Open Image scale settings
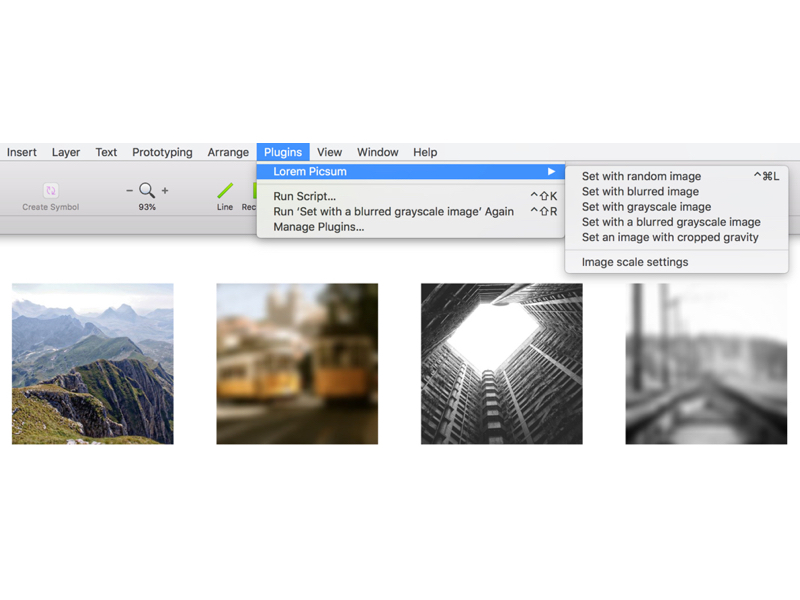This screenshot has height=600, width=800. click(677, 262)
